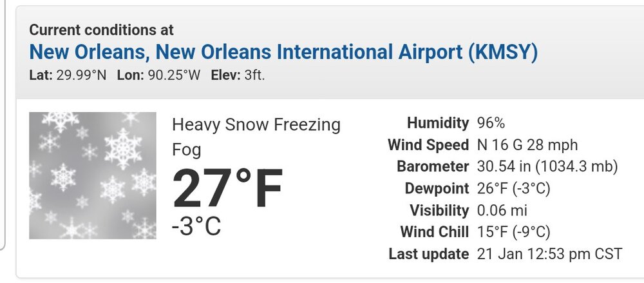The image size is (644, 283).
Task: Select the 96% humidity value
Action: pyautogui.click(x=491, y=123)
